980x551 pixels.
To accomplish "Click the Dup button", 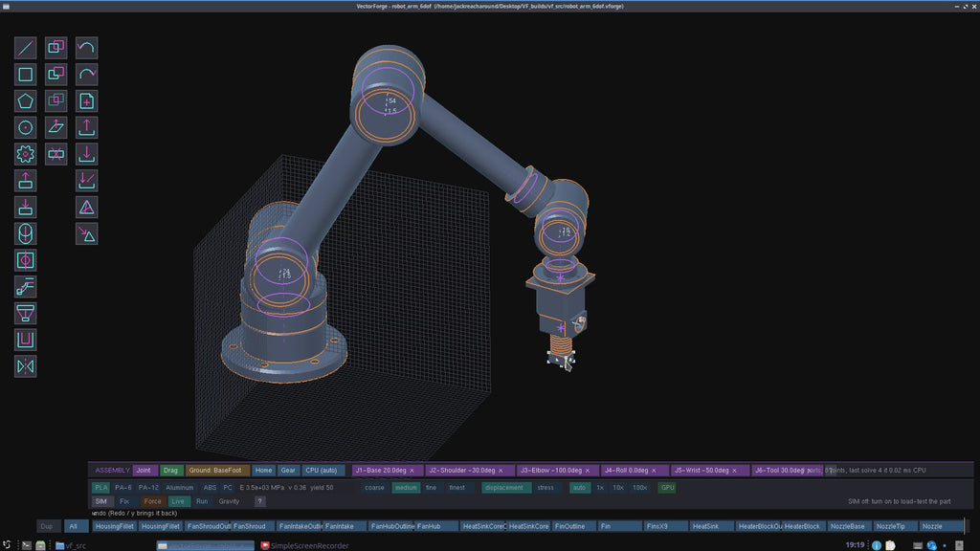I will (x=46, y=526).
